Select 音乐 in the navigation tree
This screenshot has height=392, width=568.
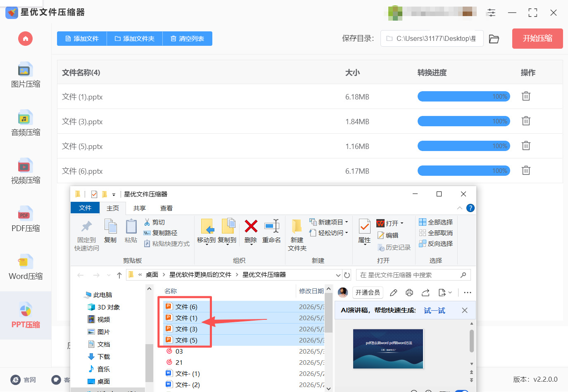[99, 369]
